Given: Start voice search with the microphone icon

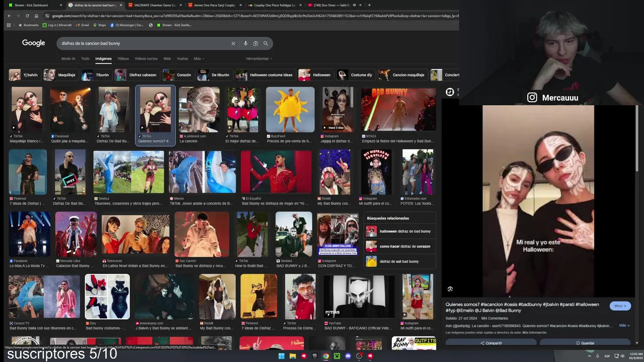Looking at the screenshot, I should 246,43.
